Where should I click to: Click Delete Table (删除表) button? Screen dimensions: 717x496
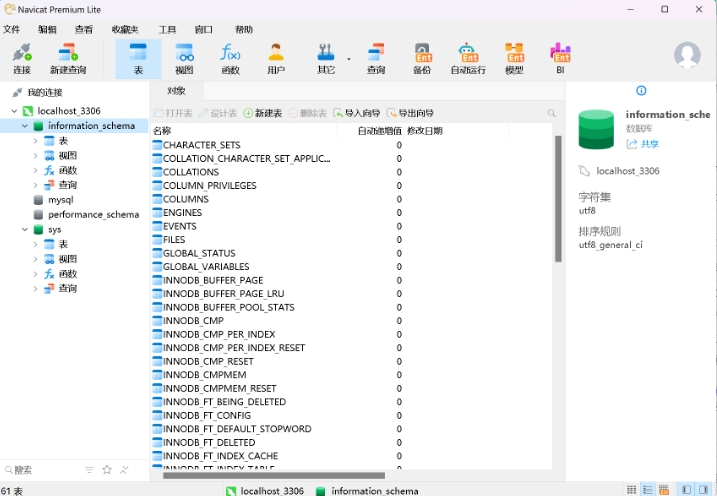pyautogui.click(x=307, y=113)
